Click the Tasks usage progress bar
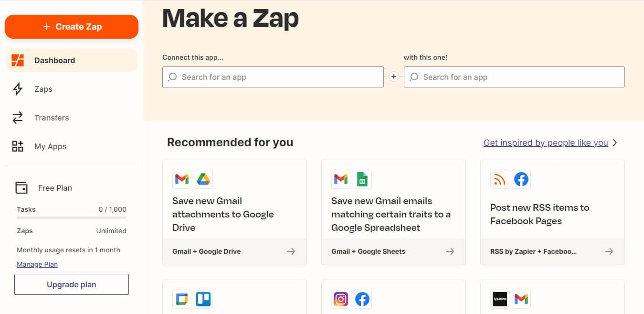 71,217
